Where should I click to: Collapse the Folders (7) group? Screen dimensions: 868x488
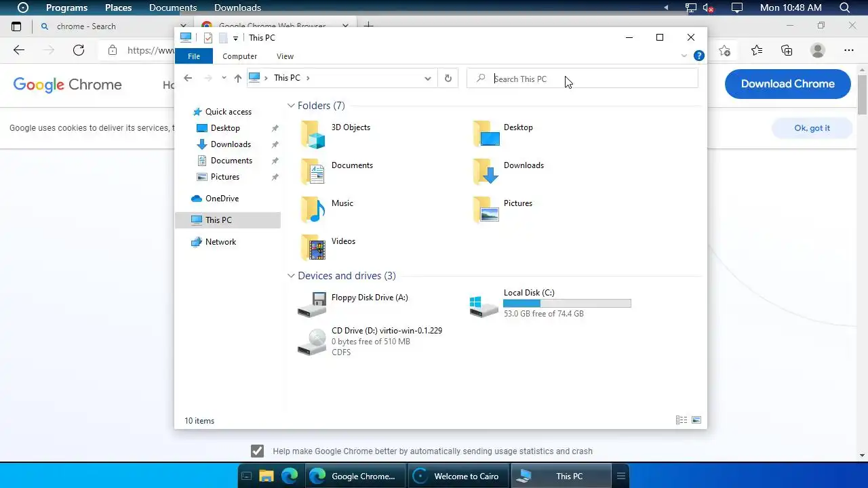pyautogui.click(x=291, y=106)
